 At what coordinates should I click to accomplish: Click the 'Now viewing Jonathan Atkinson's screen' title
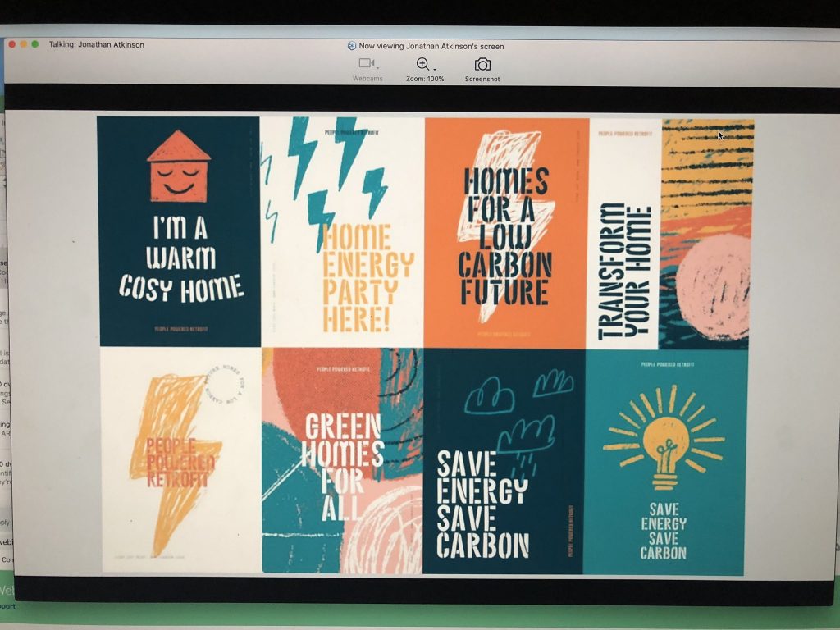tap(431, 46)
